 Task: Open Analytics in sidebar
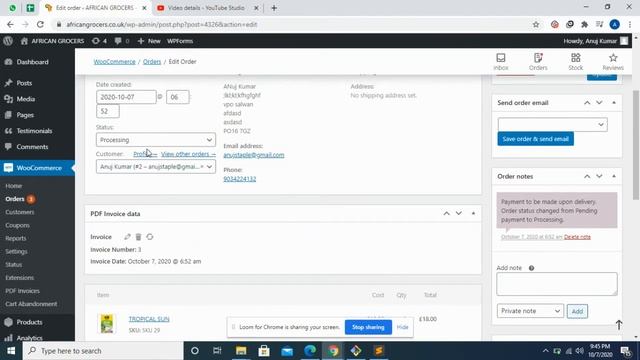tap(29, 338)
